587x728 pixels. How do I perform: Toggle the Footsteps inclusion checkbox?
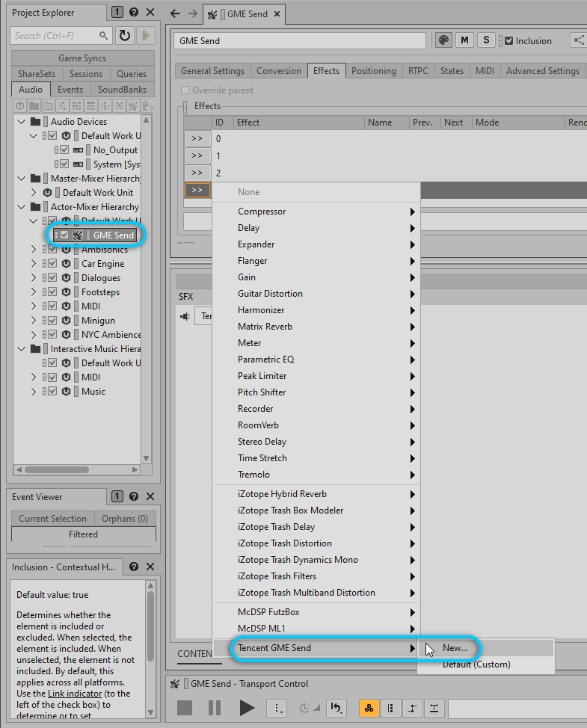pyautogui.click(x=52, y=292)
